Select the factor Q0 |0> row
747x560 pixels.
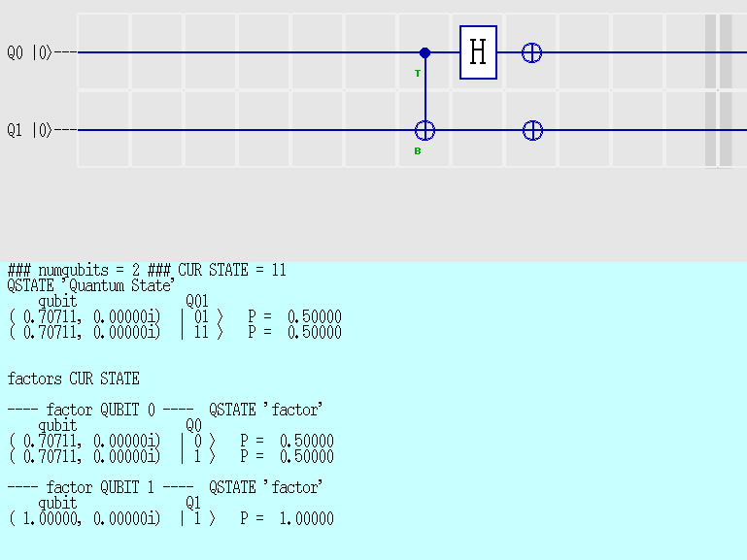(171, 441)
